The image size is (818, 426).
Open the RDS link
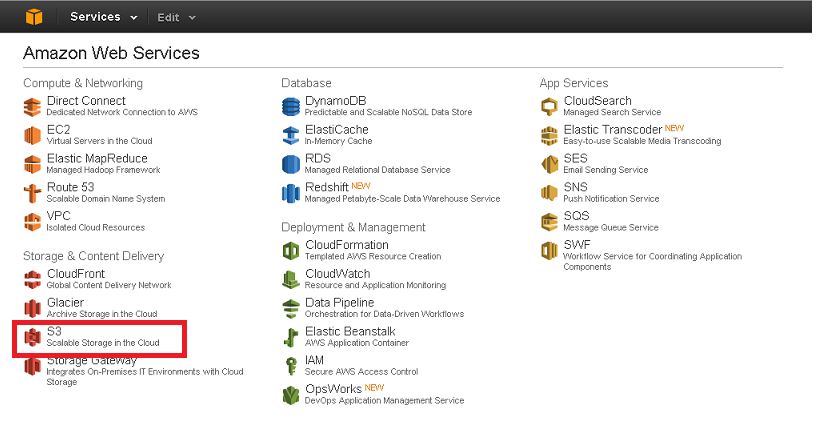tap(318, 158)
